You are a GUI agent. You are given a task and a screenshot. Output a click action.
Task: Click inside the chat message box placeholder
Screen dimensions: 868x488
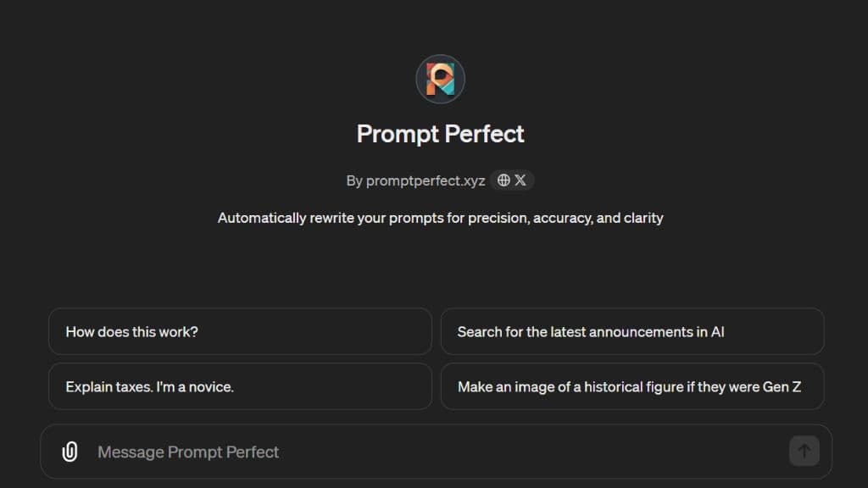pos(188,452)
